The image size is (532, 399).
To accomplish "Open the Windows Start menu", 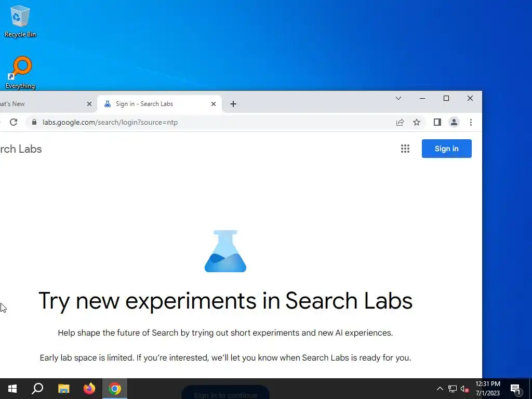I will pos(12,389).
